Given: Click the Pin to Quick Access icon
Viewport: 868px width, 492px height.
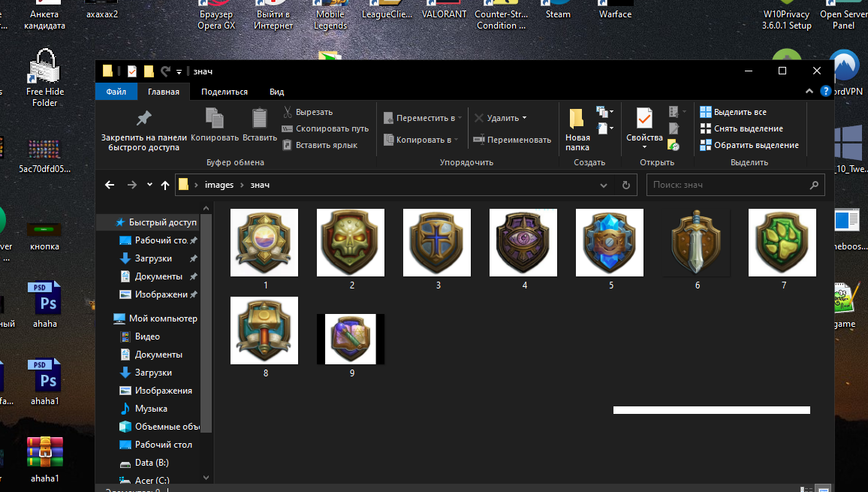Looking at the screenshot, I should [x=143, y=119].
